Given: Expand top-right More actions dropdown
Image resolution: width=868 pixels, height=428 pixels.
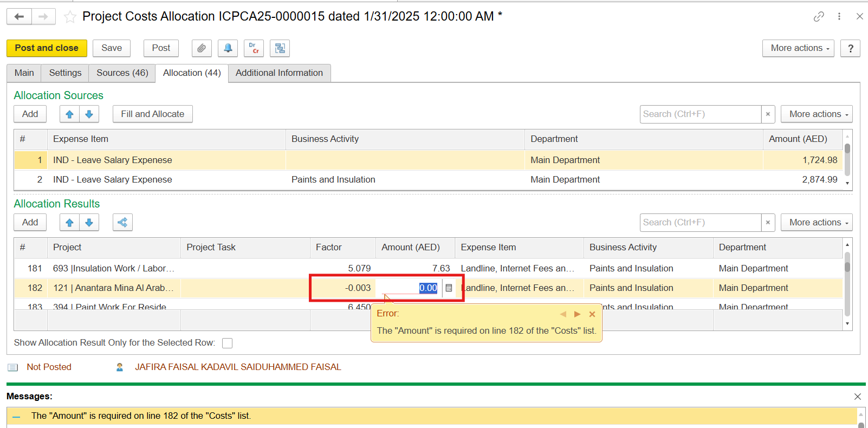Looking at the screenshot, I should 798,48.
